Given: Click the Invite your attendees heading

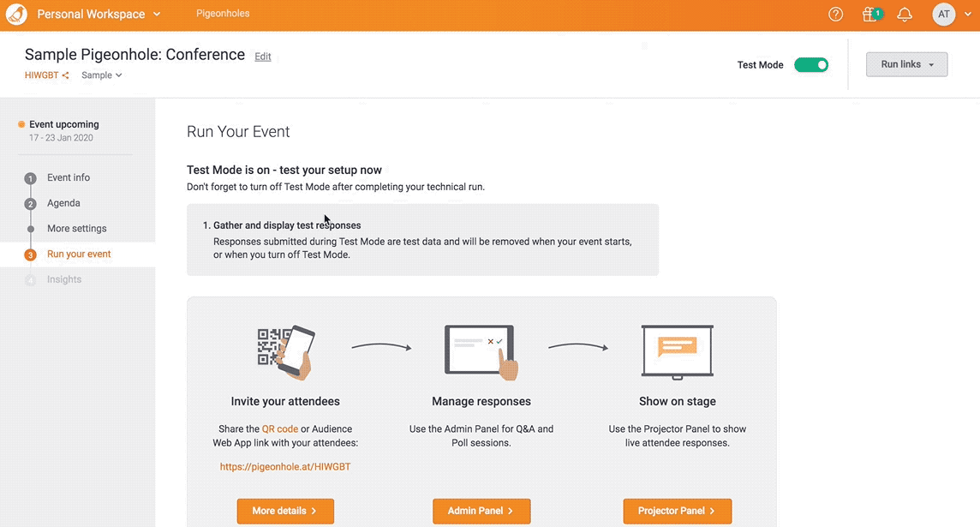Looking at the screenshot, I should point(285,401).
